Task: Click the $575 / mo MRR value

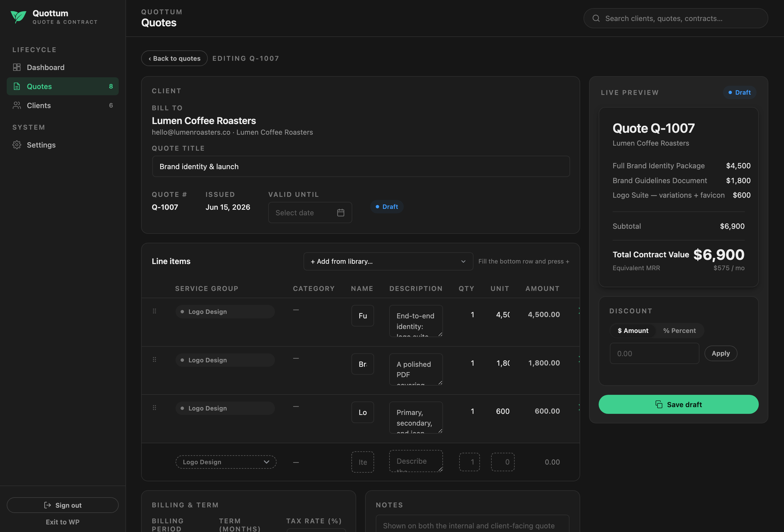Action: point(729,268)
